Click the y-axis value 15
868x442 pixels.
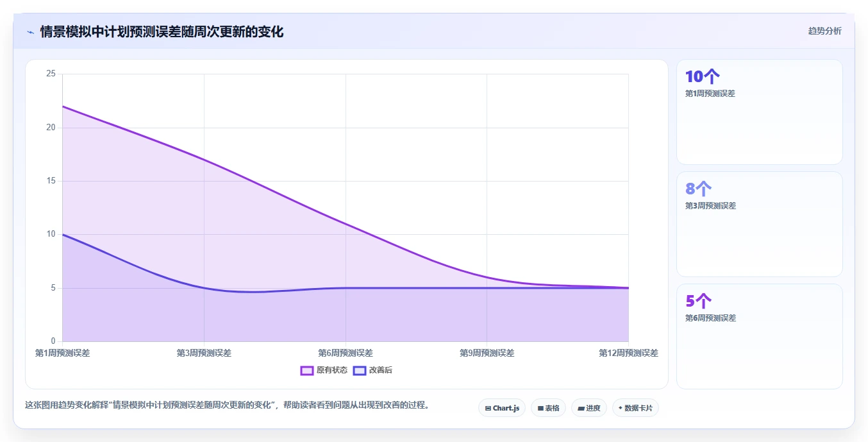(51, 181)
